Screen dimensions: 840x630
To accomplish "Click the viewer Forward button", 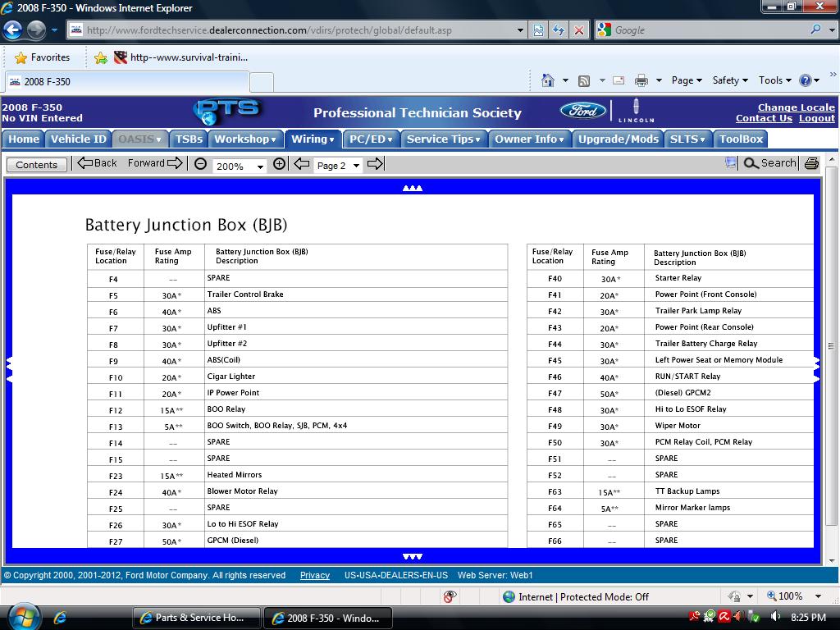I will tap(155, 163).
